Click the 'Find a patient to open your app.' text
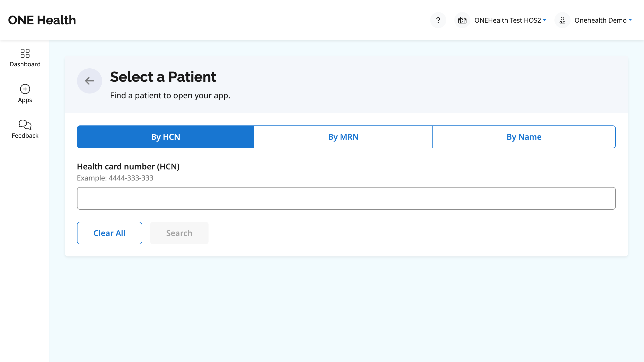644x362 pixels. click(x=170, y=96)
